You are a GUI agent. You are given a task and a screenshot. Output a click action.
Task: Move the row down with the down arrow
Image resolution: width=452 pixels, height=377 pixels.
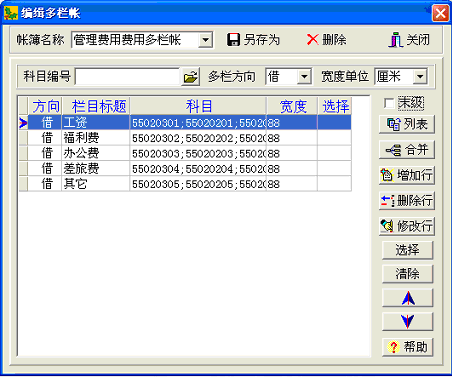pyautogui.click(x=407, y=322)
